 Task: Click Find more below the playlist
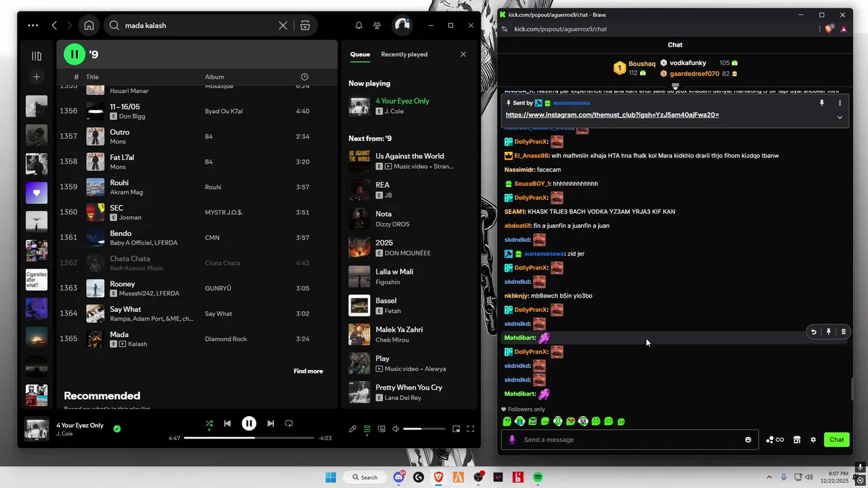[x=308, y=371]
